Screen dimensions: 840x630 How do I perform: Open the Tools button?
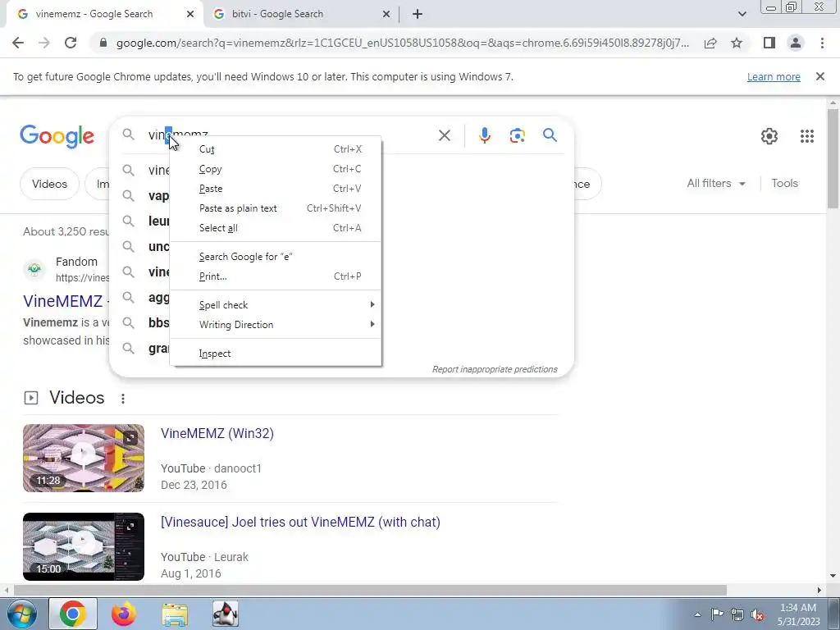[784, 183]
